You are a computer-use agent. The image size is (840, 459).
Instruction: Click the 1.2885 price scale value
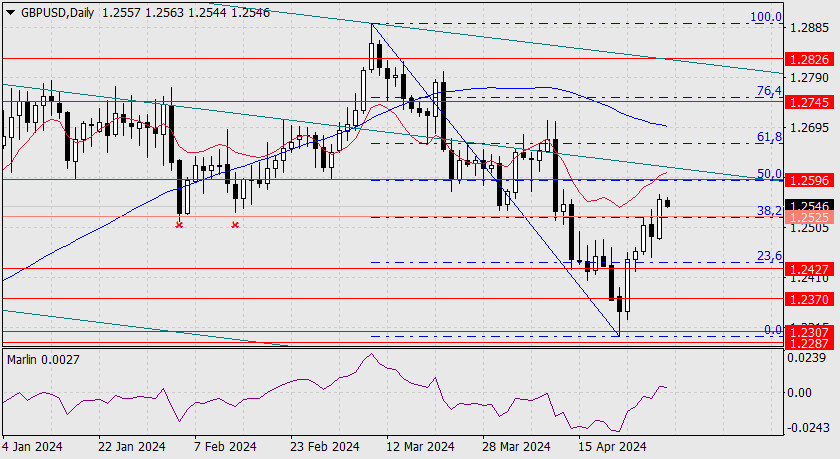coord(809,28)
